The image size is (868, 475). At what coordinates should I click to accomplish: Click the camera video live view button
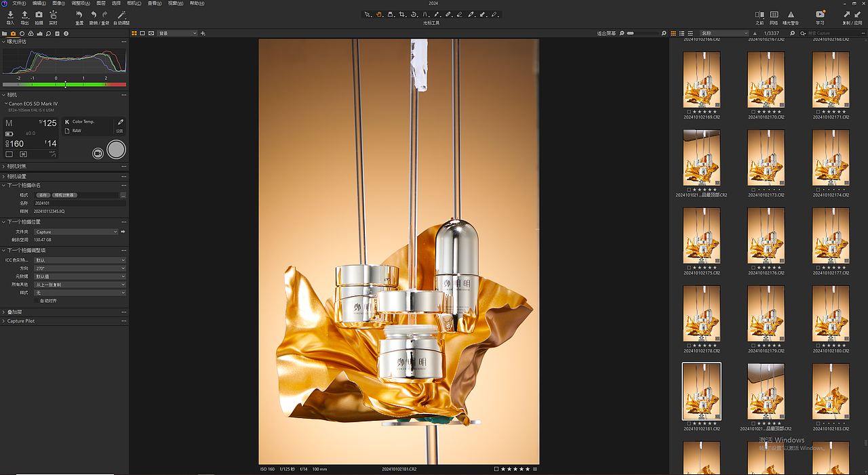coord(98,154)
